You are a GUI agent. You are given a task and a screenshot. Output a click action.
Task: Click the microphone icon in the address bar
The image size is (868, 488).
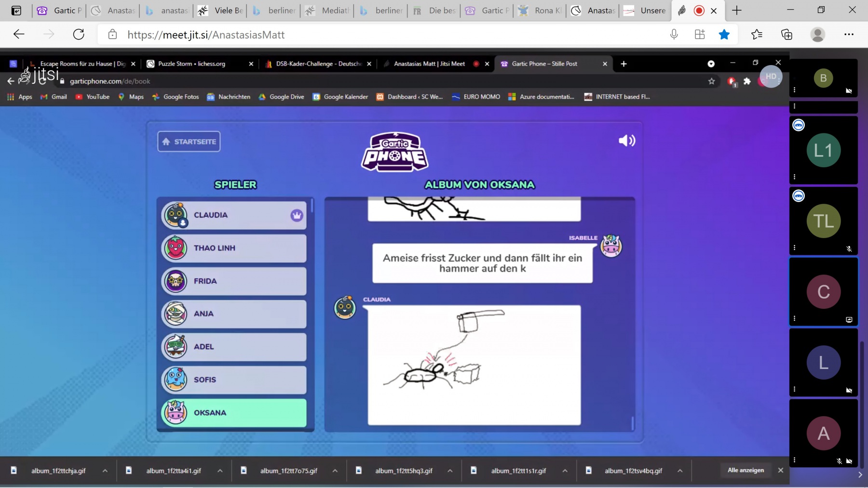click(x=674, y=34)
